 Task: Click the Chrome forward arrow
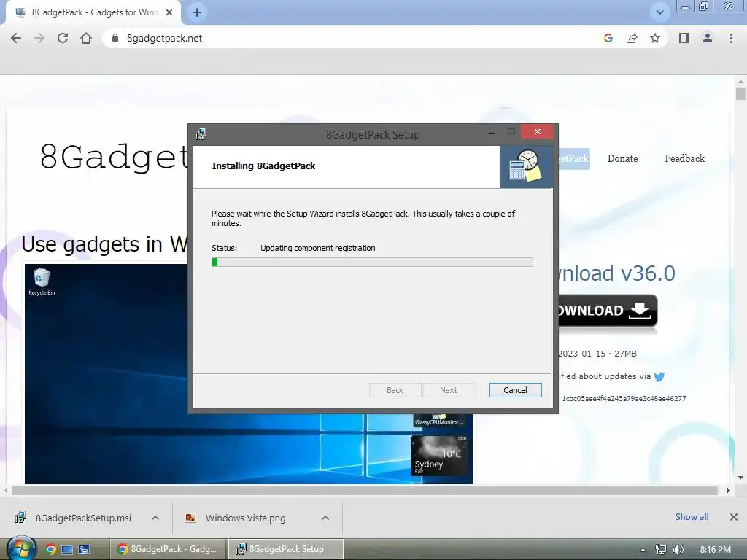tap(39, 38)
